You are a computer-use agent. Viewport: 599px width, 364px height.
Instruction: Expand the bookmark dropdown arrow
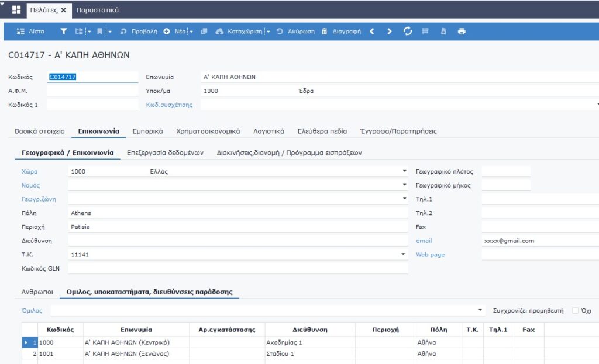(109, 32)
